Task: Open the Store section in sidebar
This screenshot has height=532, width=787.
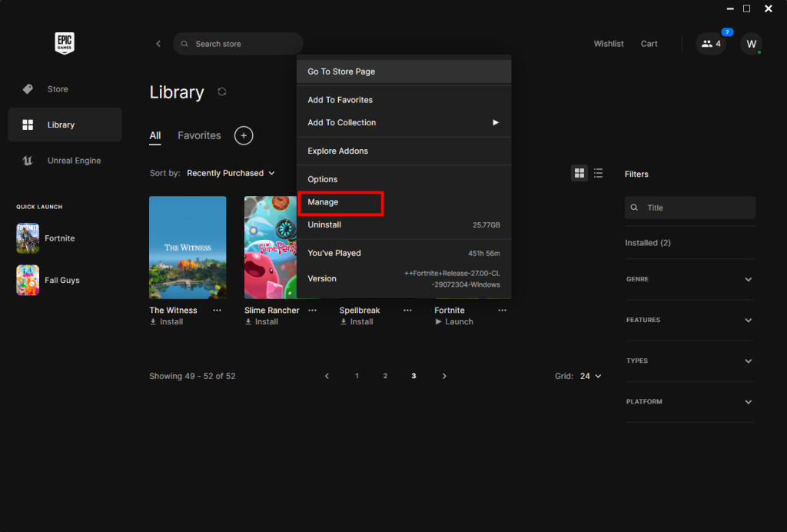Action: click(x=65, y=89)
